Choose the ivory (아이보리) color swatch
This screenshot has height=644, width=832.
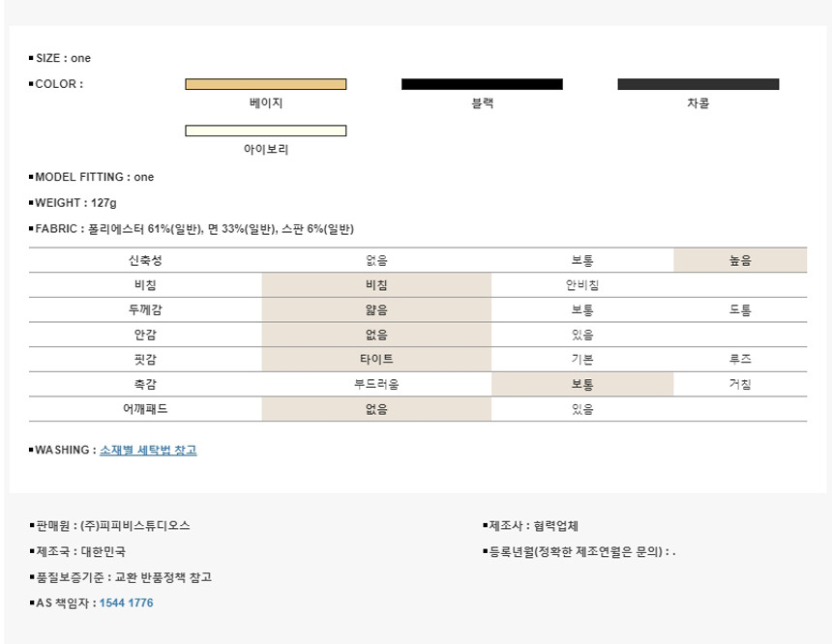pos(265,131)
